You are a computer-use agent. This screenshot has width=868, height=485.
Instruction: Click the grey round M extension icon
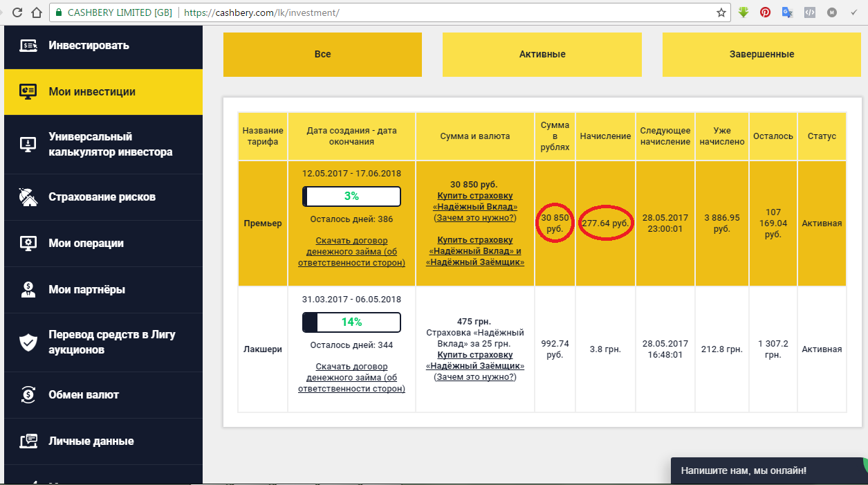[x=831, y=12]
